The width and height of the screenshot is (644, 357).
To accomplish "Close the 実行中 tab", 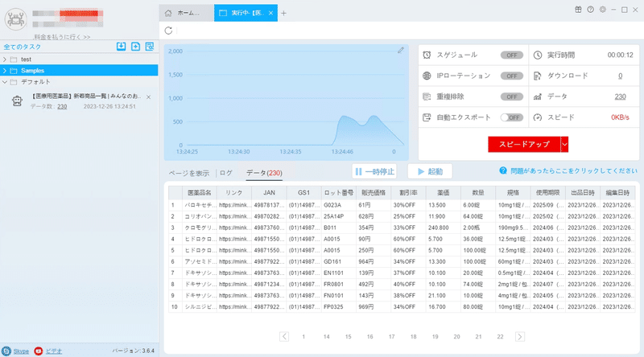I will pos(270,13).
